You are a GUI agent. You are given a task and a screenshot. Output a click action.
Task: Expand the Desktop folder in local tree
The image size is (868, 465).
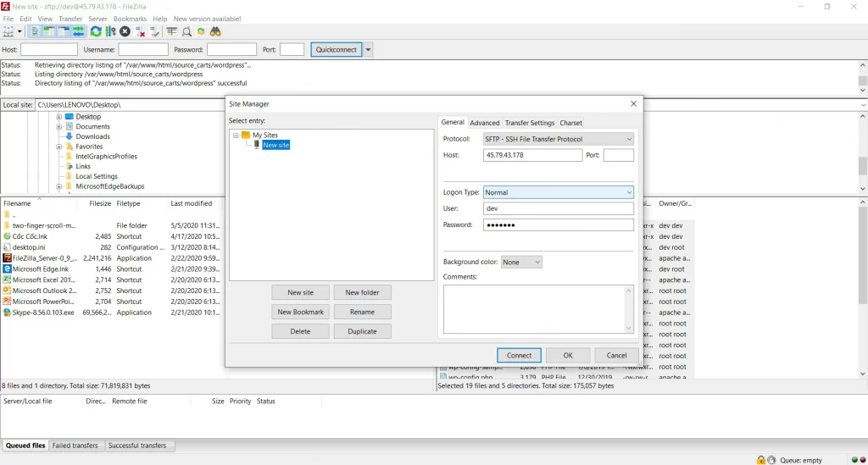coord(59,117)
